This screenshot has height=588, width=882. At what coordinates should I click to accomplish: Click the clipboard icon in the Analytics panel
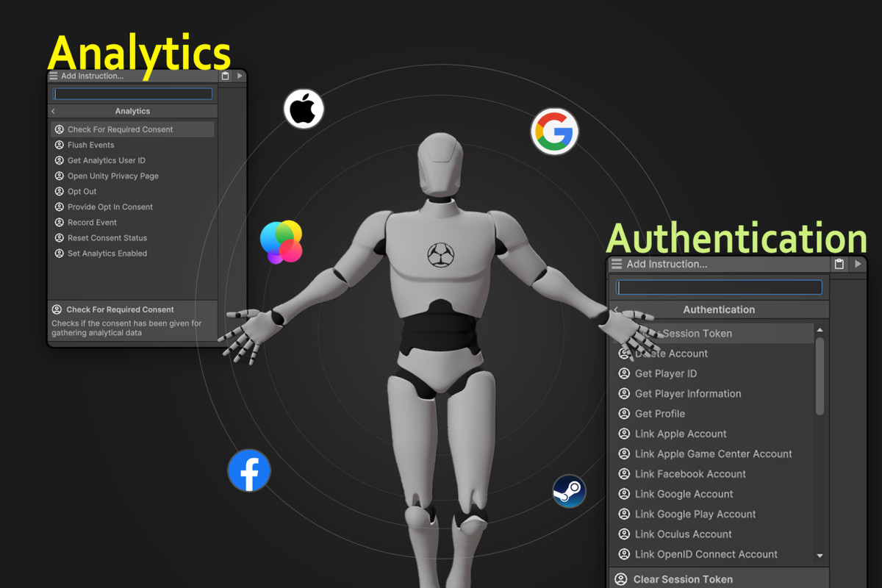coord(225,76)
